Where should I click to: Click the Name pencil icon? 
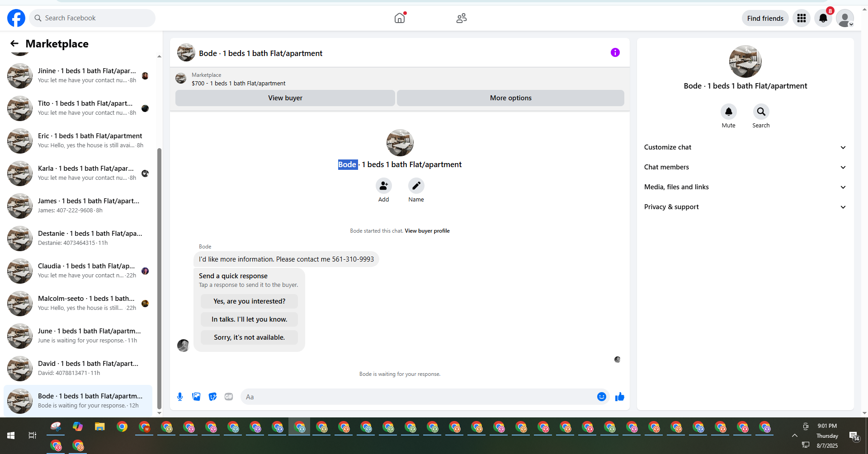(416, 186)
